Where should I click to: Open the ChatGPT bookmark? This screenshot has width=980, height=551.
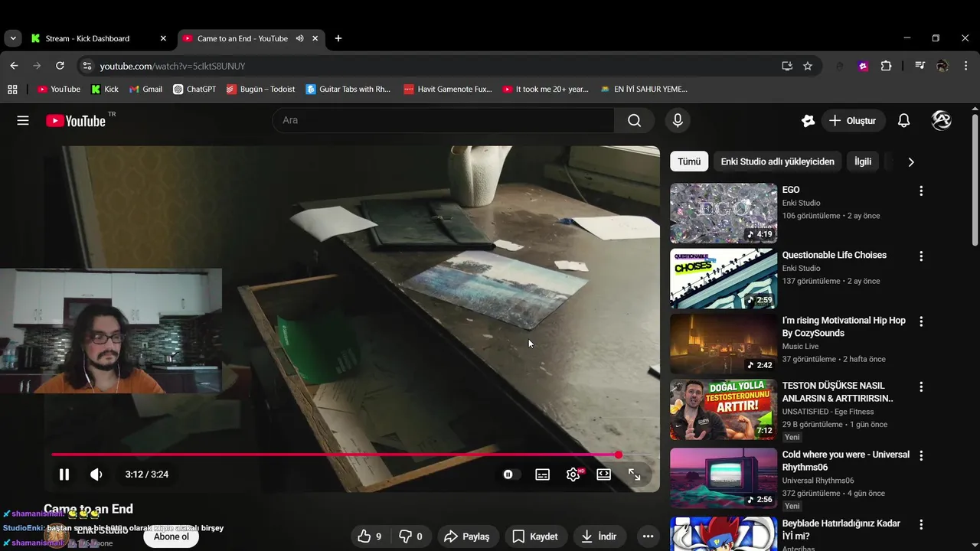coord(194,89)
